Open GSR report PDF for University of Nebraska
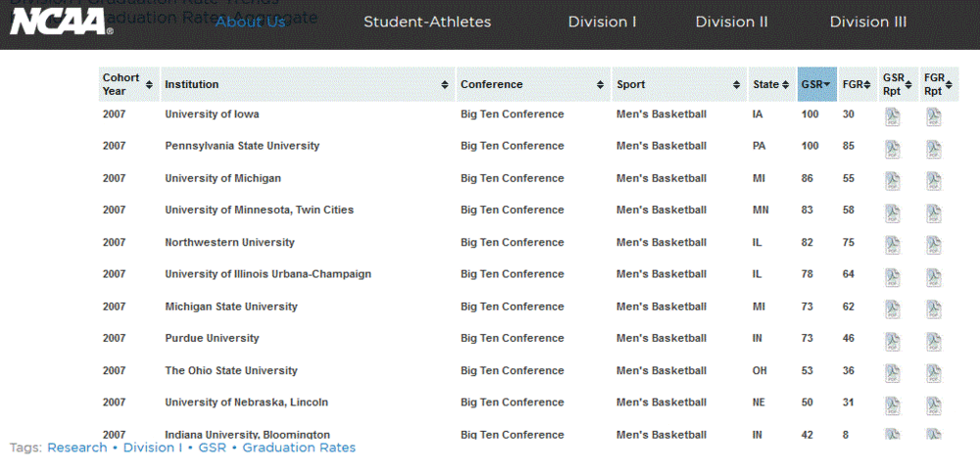The width and height of the screenshot is (980, 470). click(x=893, y=406)
